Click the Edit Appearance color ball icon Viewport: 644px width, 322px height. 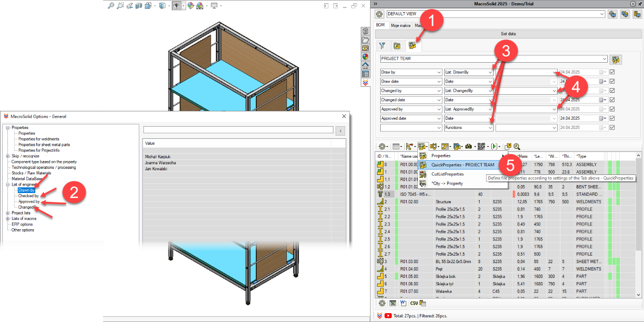point(190,6)
